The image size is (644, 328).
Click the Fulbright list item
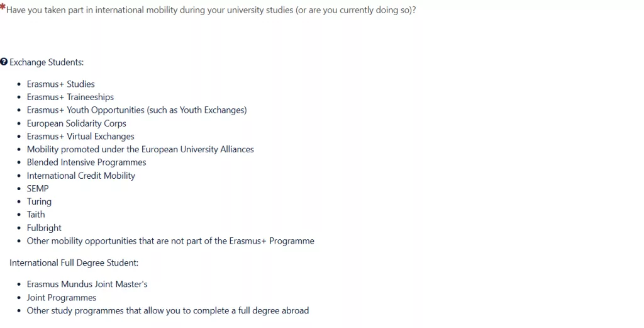[x=44, y=228]
